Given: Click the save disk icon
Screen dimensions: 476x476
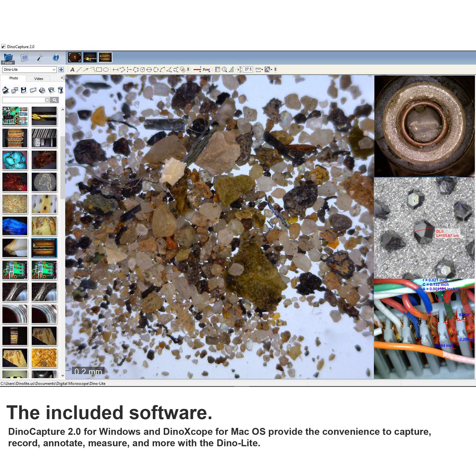Looking at the screenshot, I should (24, 90).
